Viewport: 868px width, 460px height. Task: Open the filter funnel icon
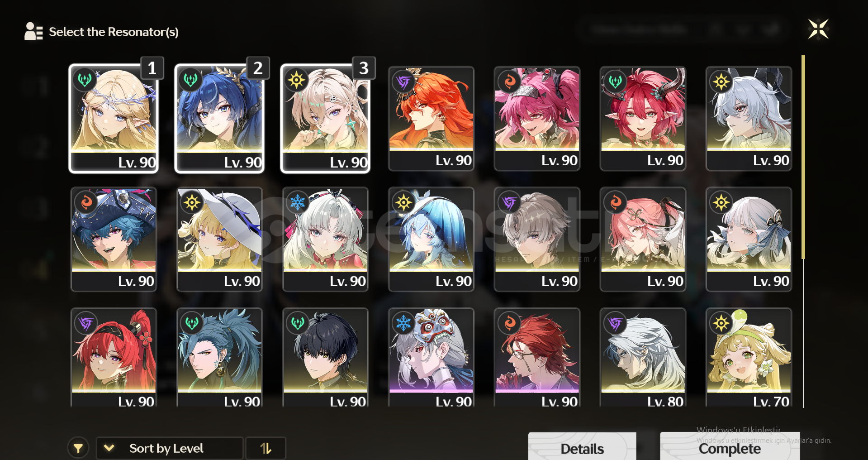pyautogui.click(x=78, y=448)
